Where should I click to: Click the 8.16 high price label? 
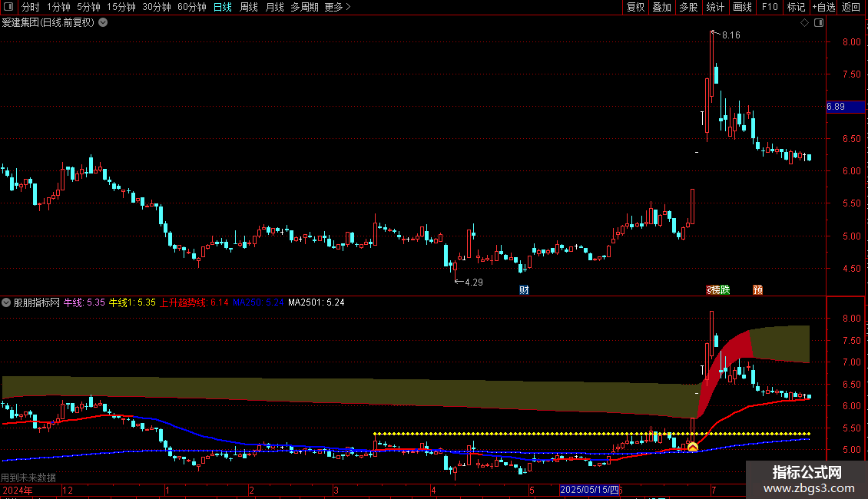coord(731,35)
